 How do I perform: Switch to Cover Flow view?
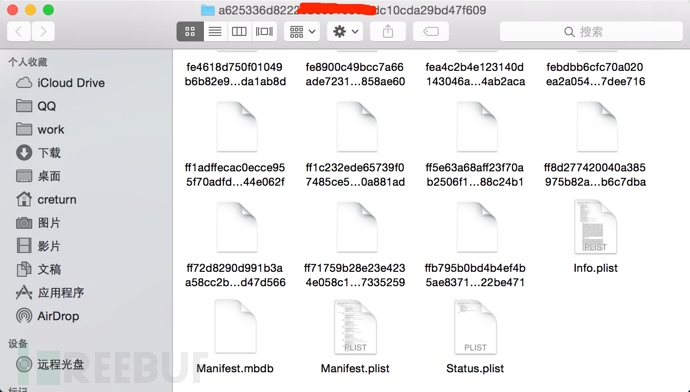tap(264, 32)
